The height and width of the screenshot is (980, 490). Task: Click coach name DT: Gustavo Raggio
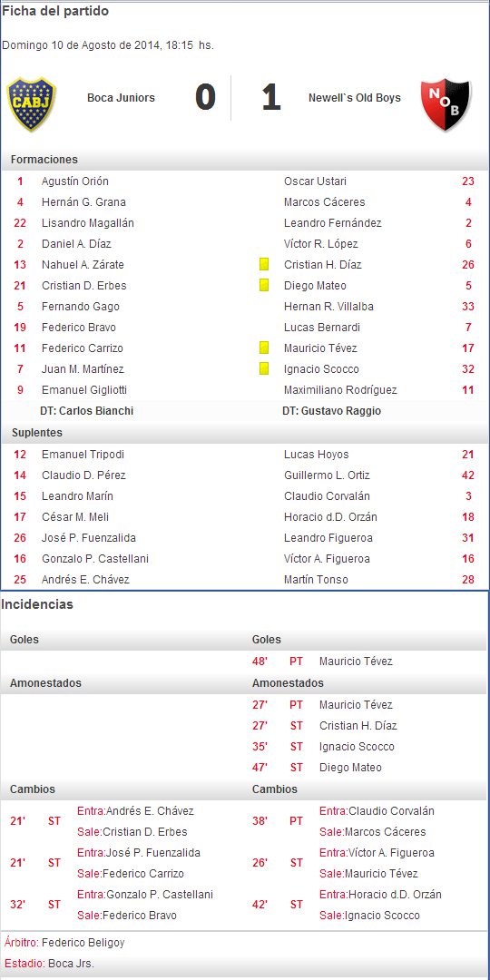(x=332, y=411)
